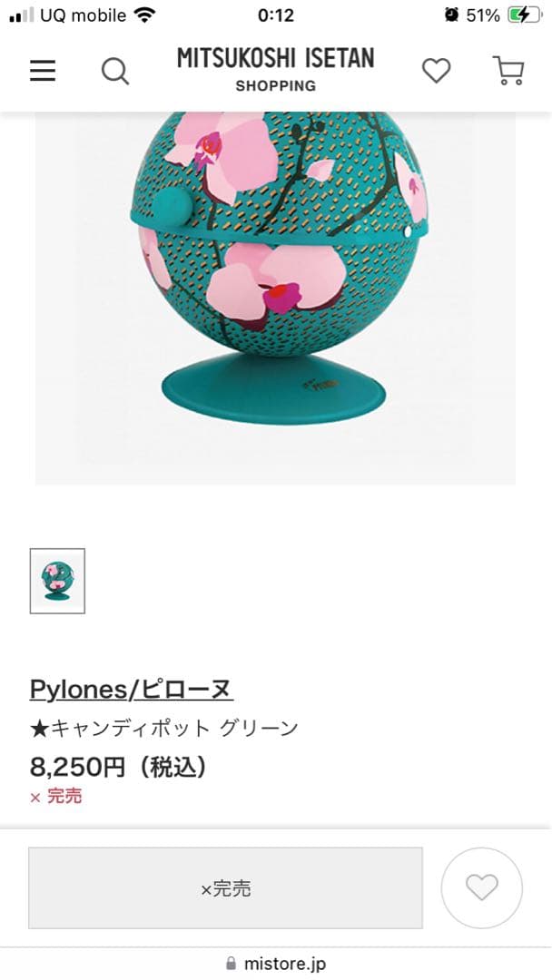Tap the search magnifier icon
The width and height of the screenshot is (552, 980).
point(115,72)
